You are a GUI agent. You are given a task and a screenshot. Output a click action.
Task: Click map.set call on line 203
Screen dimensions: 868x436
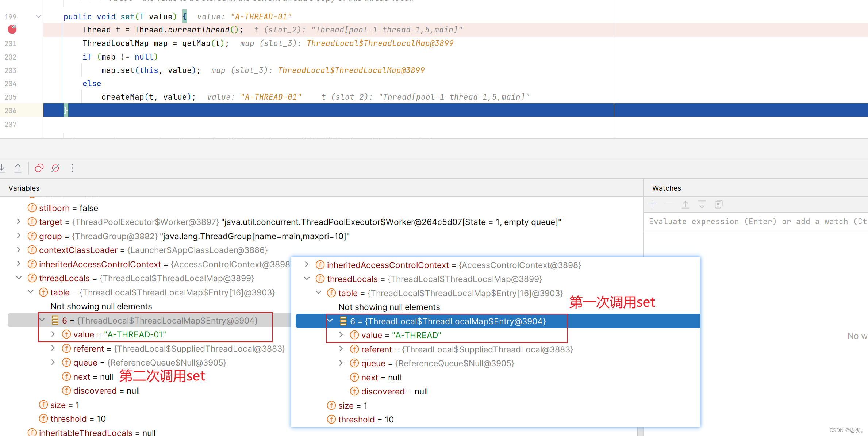tap(151, 70)
